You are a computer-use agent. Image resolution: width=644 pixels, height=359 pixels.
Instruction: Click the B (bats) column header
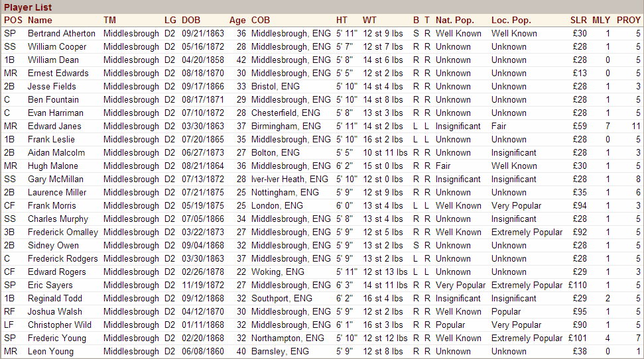(416, 20)
